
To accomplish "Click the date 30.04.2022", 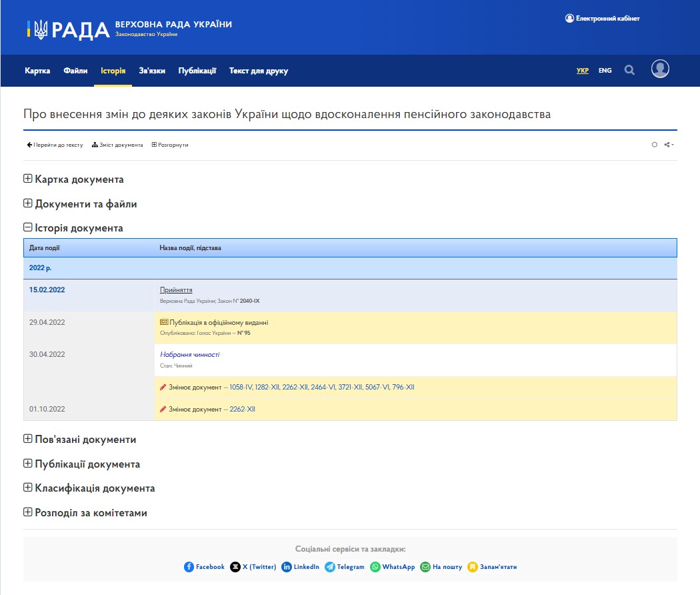I will coord(47,354).
